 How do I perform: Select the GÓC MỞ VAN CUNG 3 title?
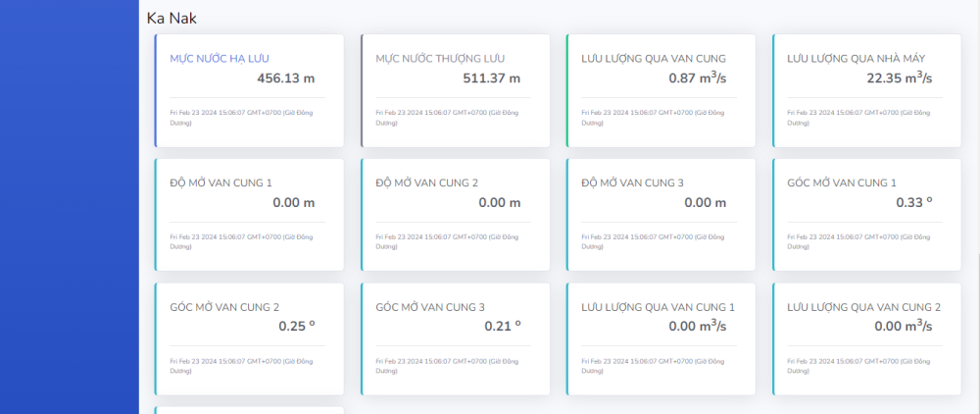pyautogui.click(x=430, y=307)
